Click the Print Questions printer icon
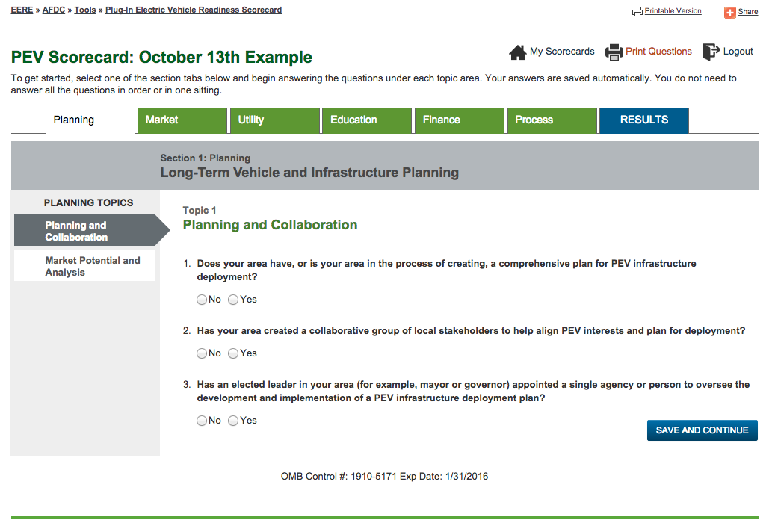 click(x=614, y=52)
